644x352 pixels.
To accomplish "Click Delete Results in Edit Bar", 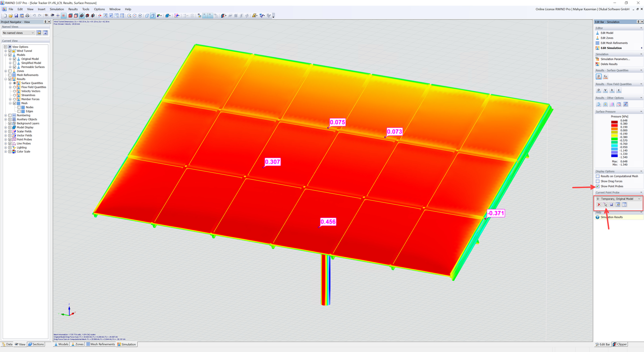I will [609, 64].
